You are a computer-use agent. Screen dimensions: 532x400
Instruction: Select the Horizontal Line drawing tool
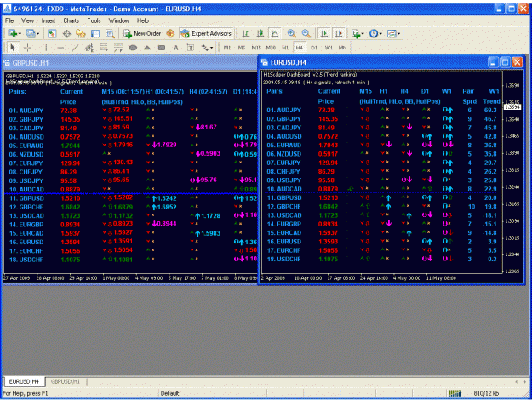[60, 48]
